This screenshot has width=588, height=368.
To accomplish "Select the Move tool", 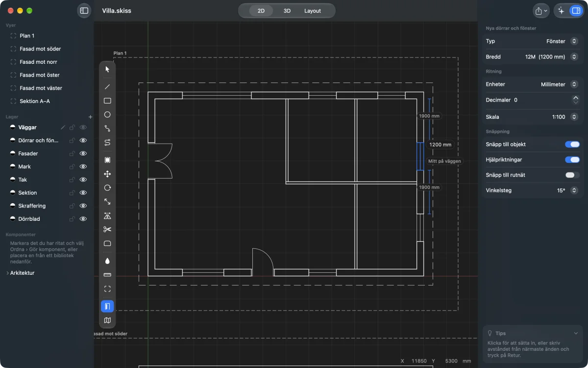I will [107, 174].
